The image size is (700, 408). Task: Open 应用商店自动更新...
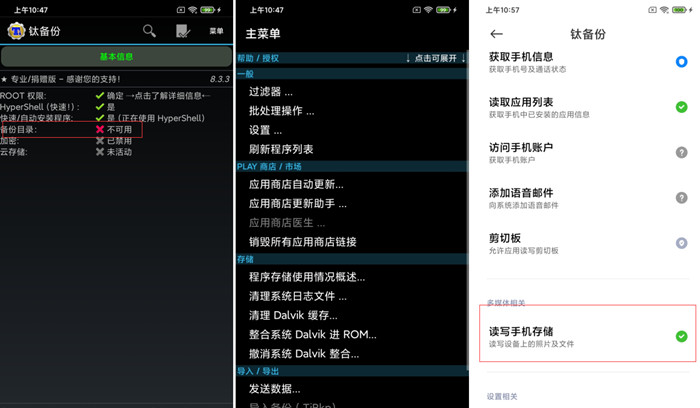[352, 184]
